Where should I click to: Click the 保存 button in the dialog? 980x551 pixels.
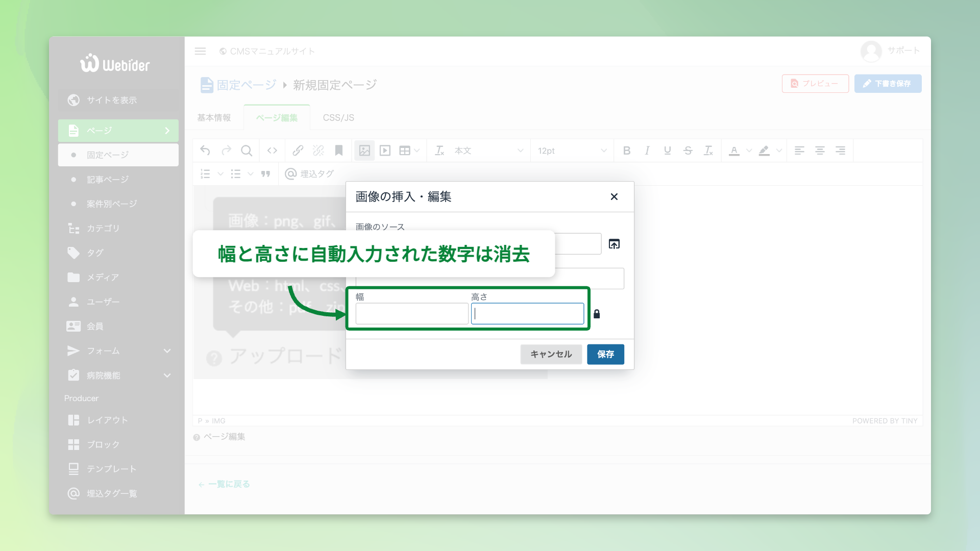(x=605, y=354)
